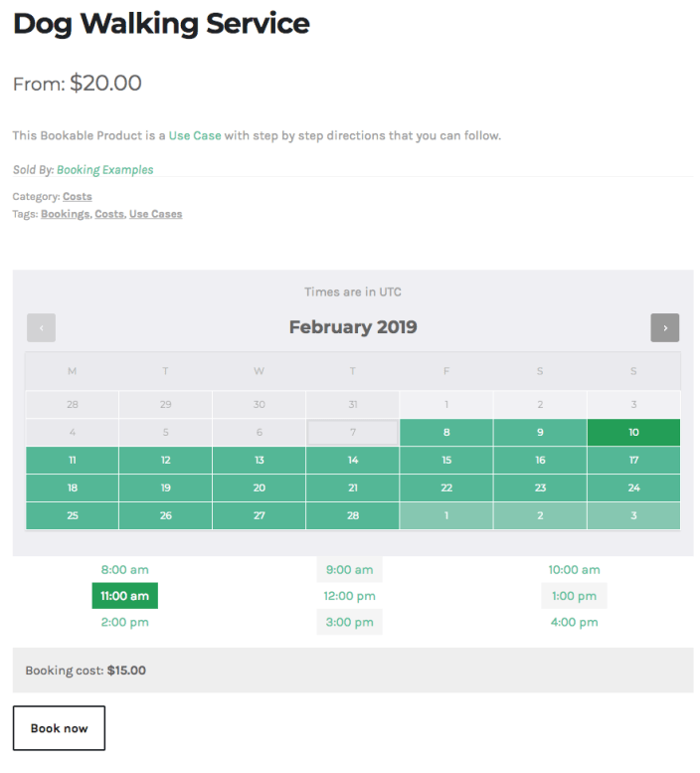
Task: Pick the 1:00 pm time slot
Action: 574,596
